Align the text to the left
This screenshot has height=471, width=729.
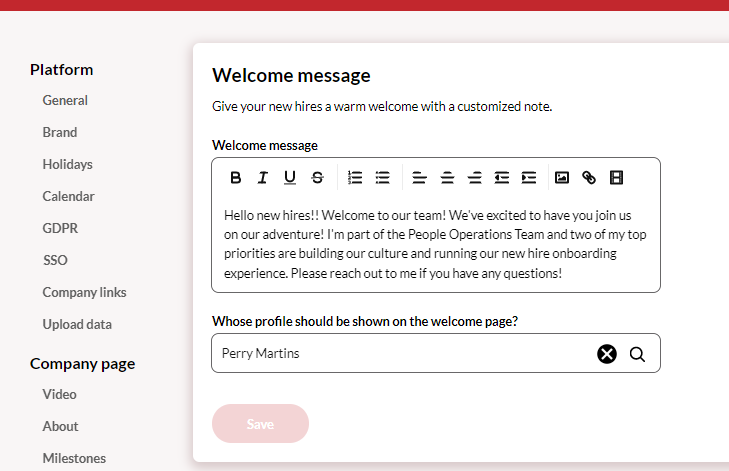click(x=420, y=178)
